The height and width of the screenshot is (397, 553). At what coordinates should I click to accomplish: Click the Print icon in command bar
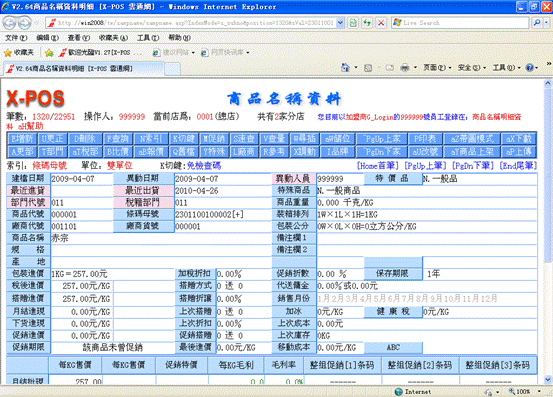click(x=405, y=67)
